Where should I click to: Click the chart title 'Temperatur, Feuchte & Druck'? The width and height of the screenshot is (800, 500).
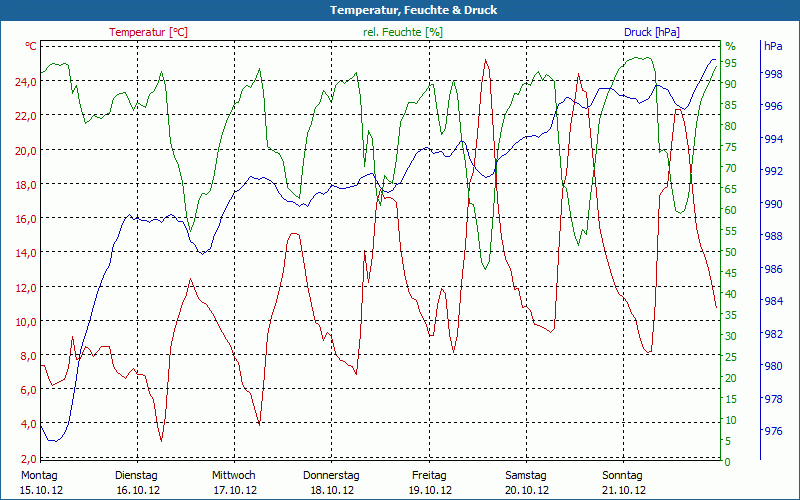tap(413, 10)
